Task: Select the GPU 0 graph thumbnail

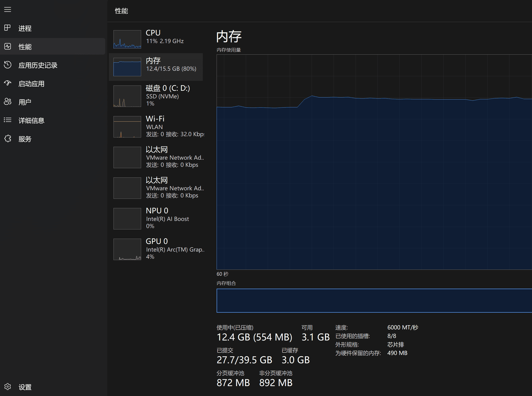Action: click(127, 249)
